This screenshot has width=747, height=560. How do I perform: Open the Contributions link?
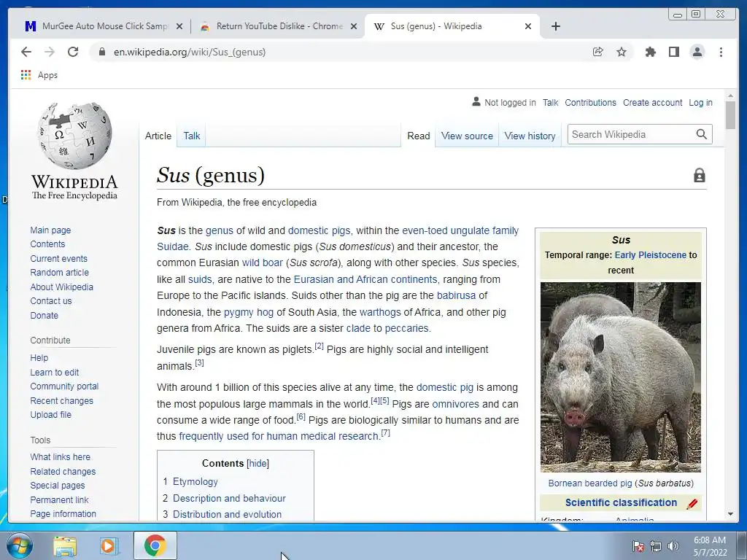(x=590, y=102)
